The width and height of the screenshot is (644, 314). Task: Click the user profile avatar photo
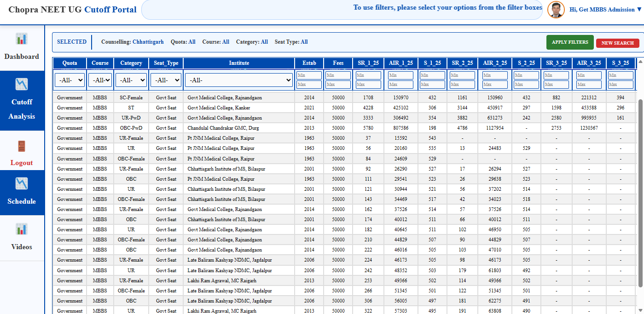[x=556, y=10]
